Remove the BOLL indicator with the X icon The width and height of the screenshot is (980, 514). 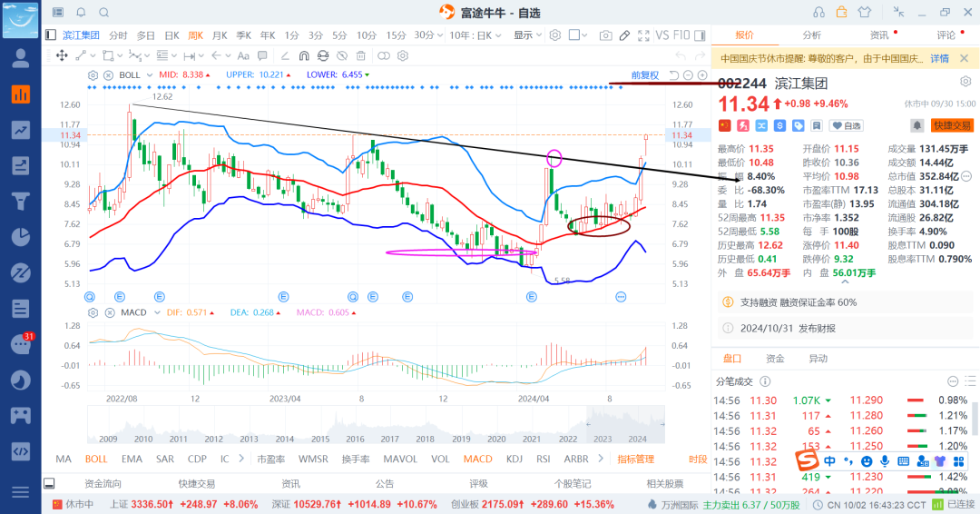coord(108,75)
